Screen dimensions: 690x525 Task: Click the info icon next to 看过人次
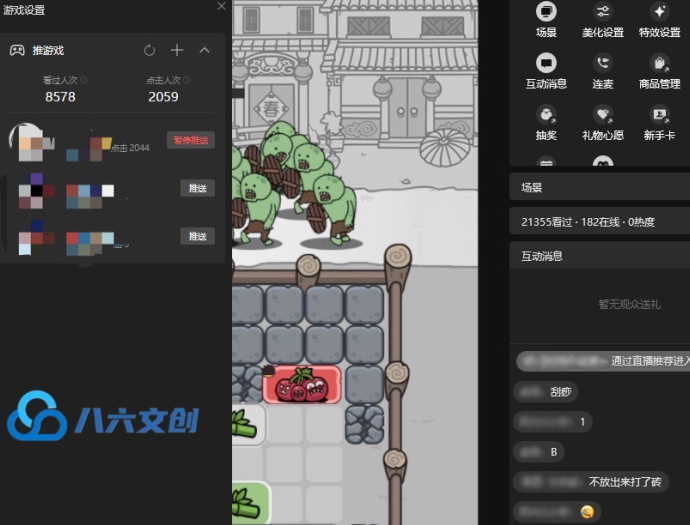tap(84, 80)
